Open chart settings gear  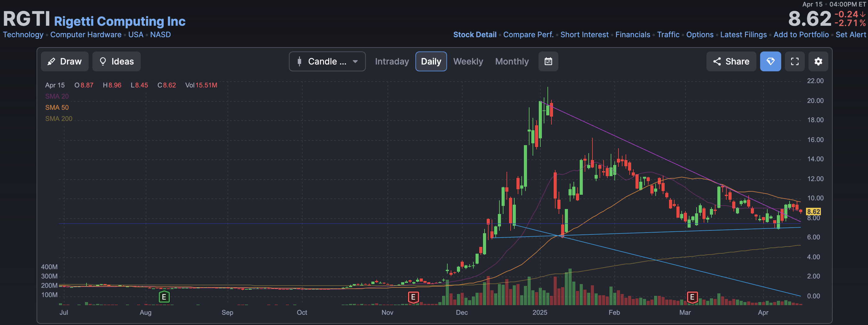coord(818,61)
